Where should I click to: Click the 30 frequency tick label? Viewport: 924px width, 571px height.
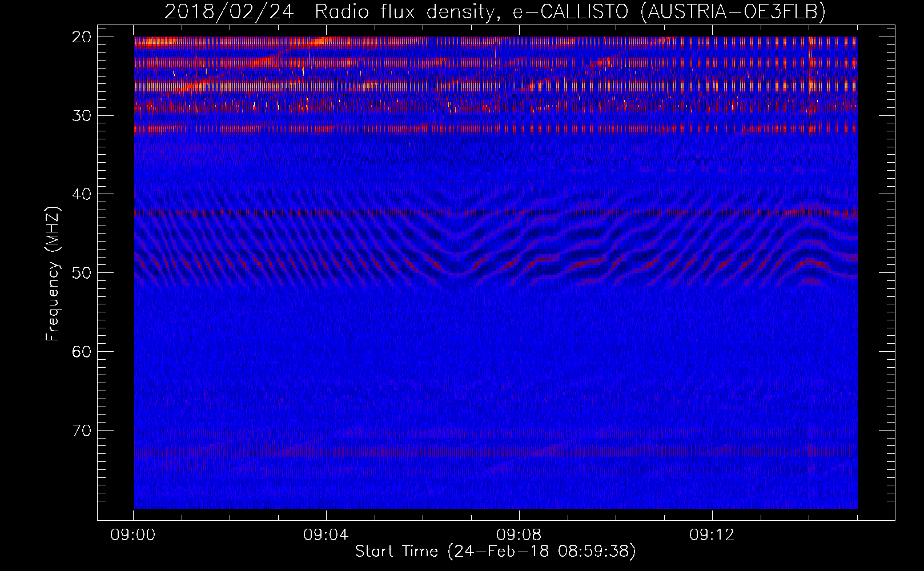tap(82, 115)
